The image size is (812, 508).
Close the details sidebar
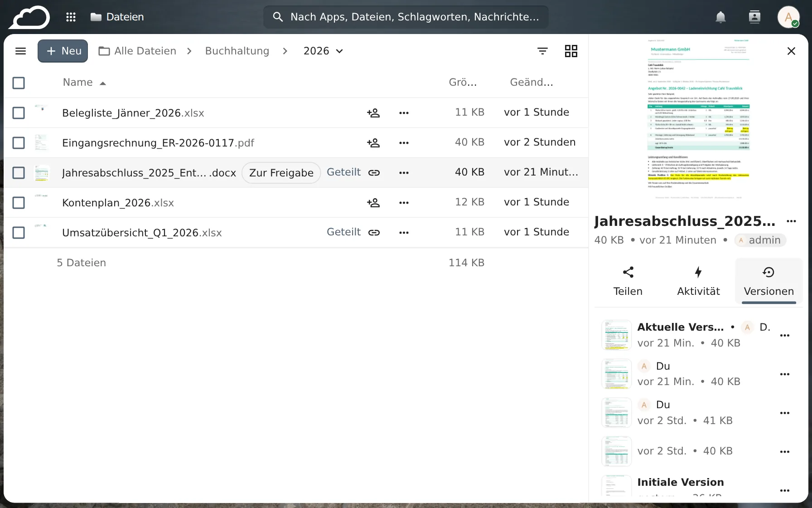791,51
